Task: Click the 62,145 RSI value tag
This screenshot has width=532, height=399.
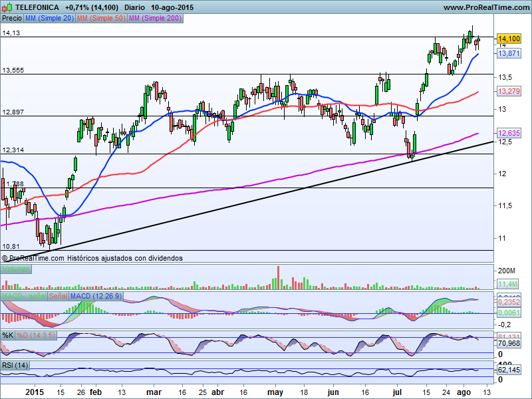Action: click(508, 369)
